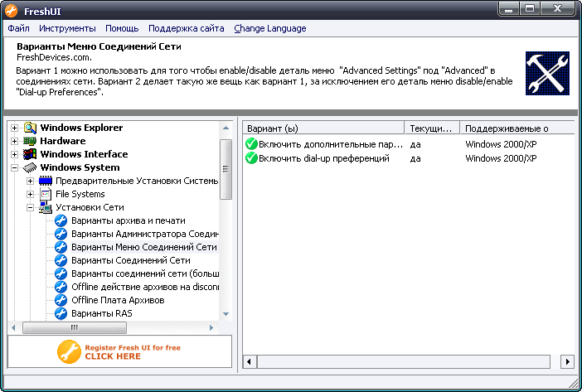Click wrench icon beside Варианты Меню Соединений Сети
The image size is (582, 392).
coord(61,247)
